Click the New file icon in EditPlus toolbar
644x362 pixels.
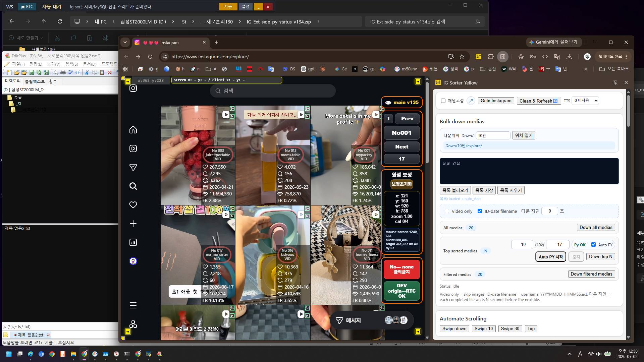coord(9,72)
